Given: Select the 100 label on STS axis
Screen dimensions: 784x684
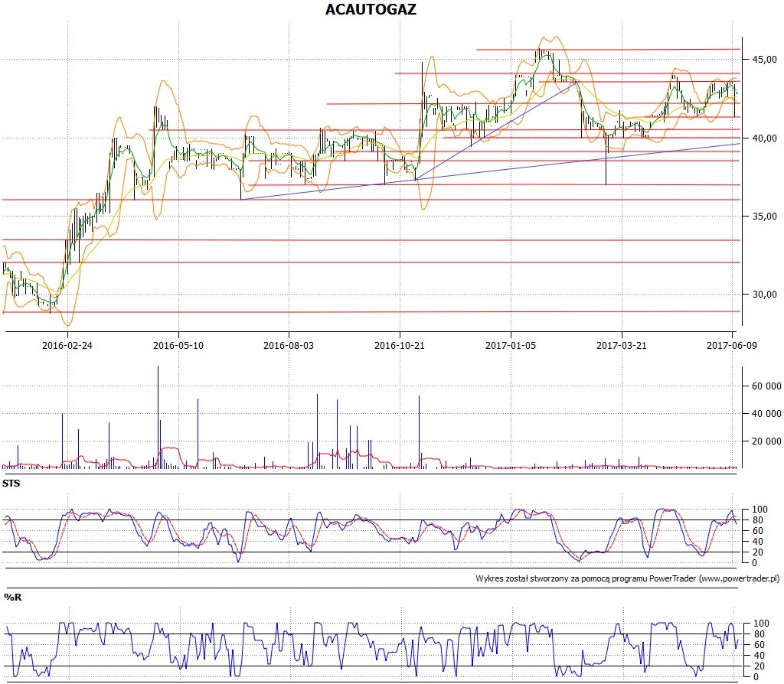Looking at the screenshot, I should click(x=760, y=510).
